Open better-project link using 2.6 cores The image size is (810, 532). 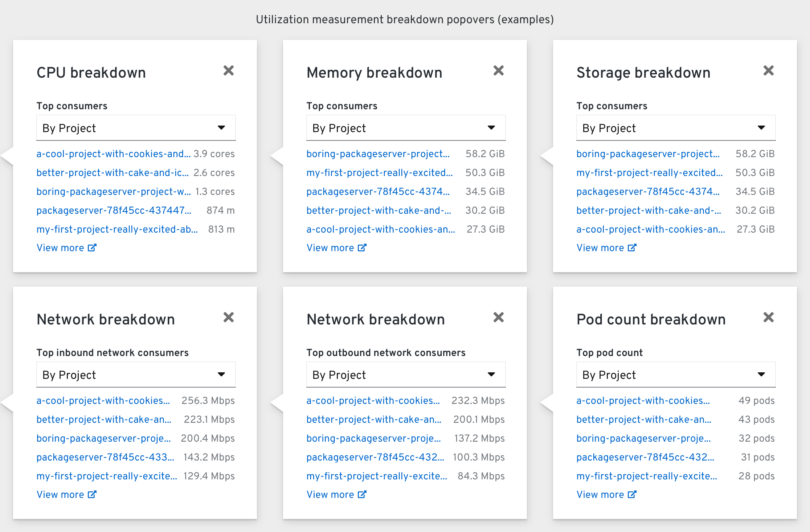tap(112, 173)
